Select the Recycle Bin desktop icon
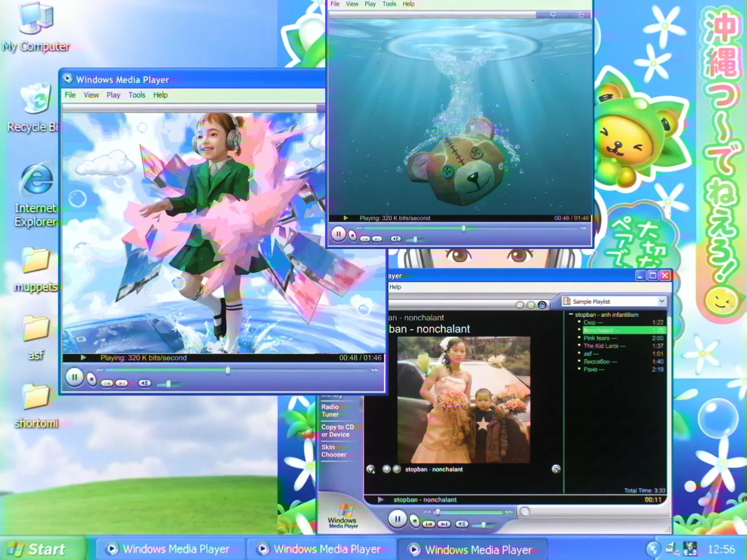Image resolution: width=747 pixels, height=560 pixels. pos(32,108)
